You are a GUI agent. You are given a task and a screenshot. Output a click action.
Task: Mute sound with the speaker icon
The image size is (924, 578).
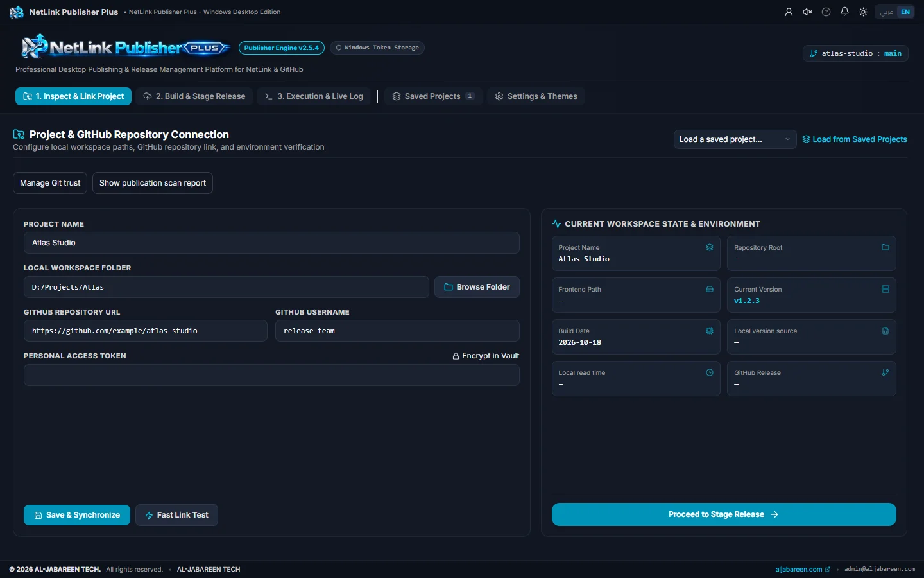(807, 12)
